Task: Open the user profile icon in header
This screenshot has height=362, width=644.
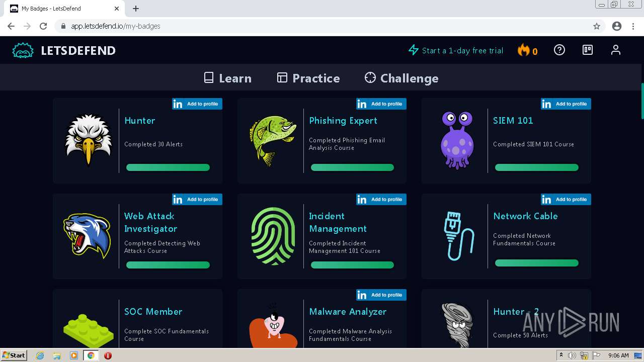Action: coord(616,50)
